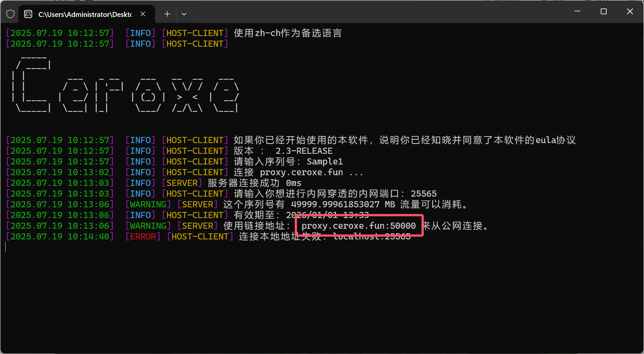The height and width of the screenshot is (354, 644).
Task: Click the highlighted proxy.ceroxe.fun:50000 address
Action: click(358, 226)
